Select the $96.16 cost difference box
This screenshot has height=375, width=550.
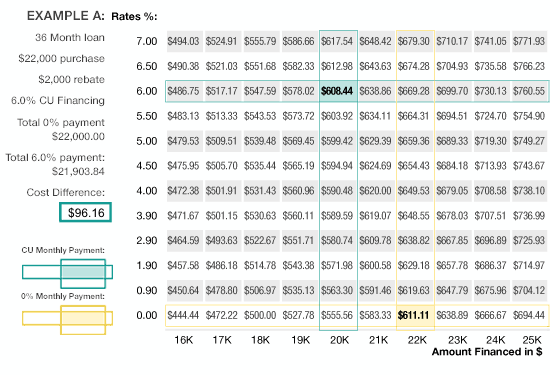[86, 213]
